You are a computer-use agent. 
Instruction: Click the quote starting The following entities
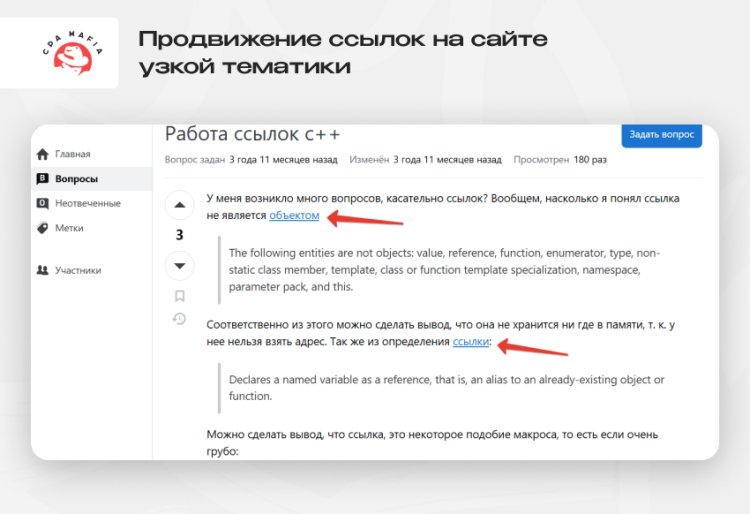point(444,270)
